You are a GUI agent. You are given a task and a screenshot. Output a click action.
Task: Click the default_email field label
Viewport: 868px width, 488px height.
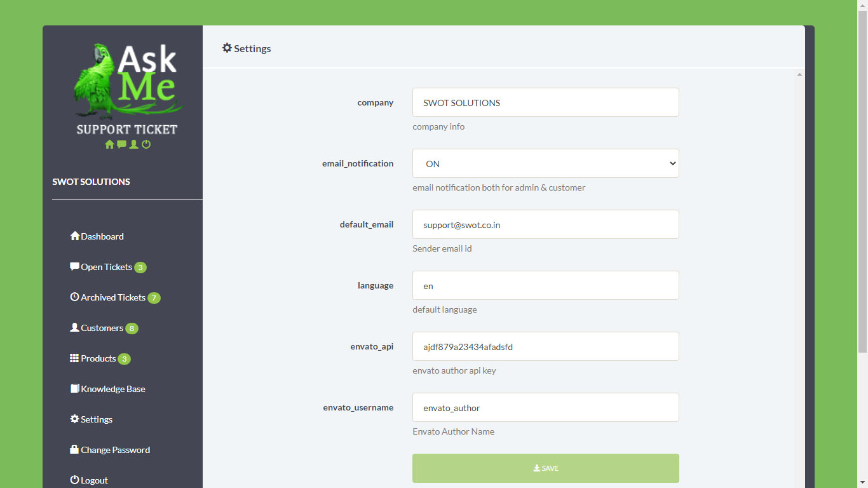[367, 224]
